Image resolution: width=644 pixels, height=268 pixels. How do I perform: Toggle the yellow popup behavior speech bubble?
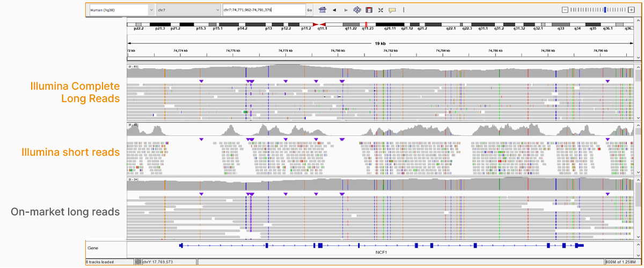pyautogui.click(x=392, y=10)
